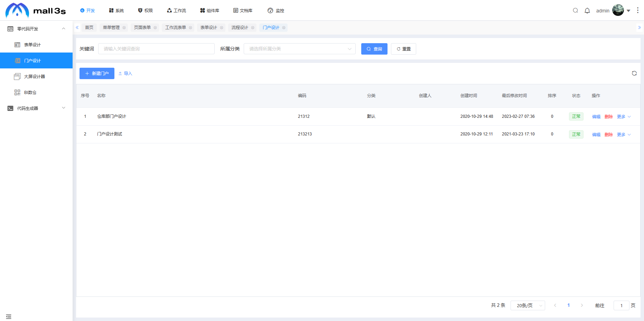Click the 重置 reset button
Viewport: 644px width, 321px height.
pos(403,49)
